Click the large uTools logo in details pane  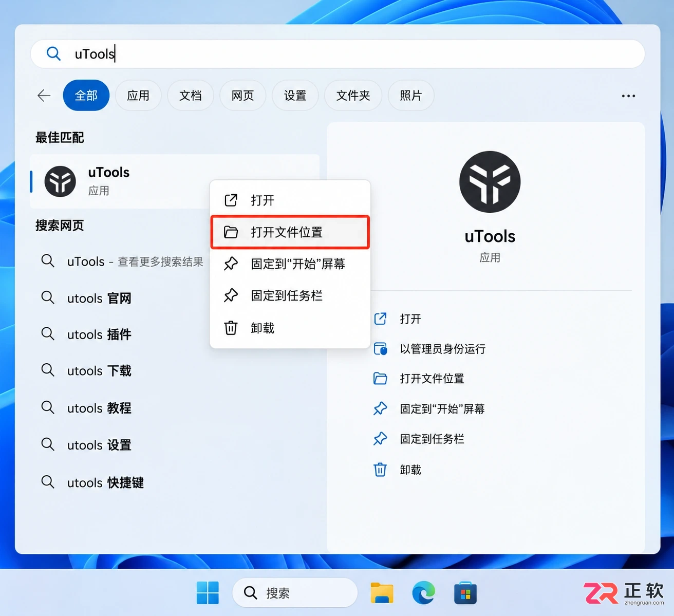coord(490,182)
